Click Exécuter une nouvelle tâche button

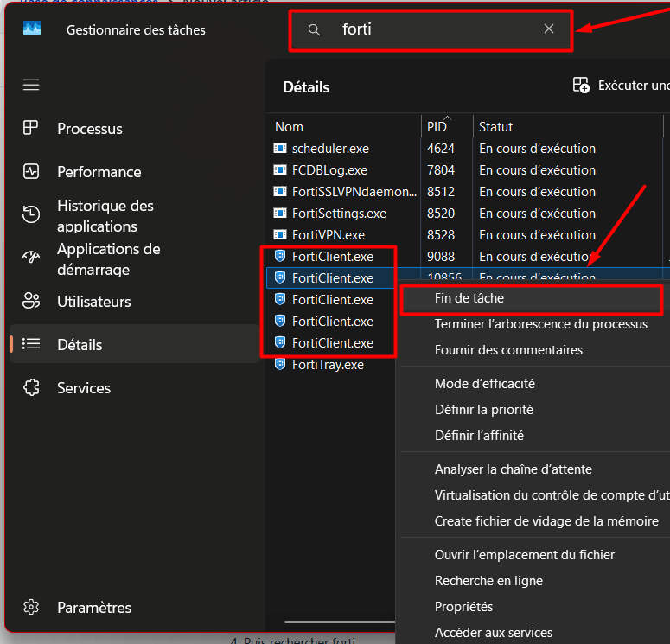(621, 86)
